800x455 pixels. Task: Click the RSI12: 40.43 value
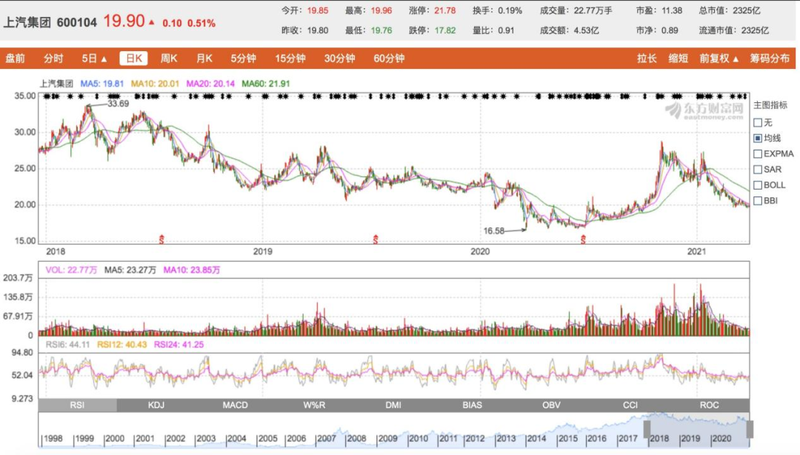(122, 345)
